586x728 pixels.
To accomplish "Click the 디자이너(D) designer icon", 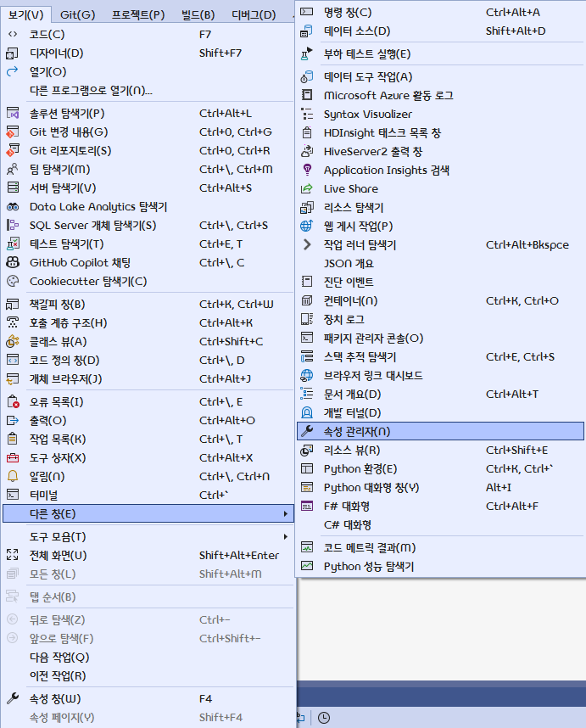I will point(13,53).
